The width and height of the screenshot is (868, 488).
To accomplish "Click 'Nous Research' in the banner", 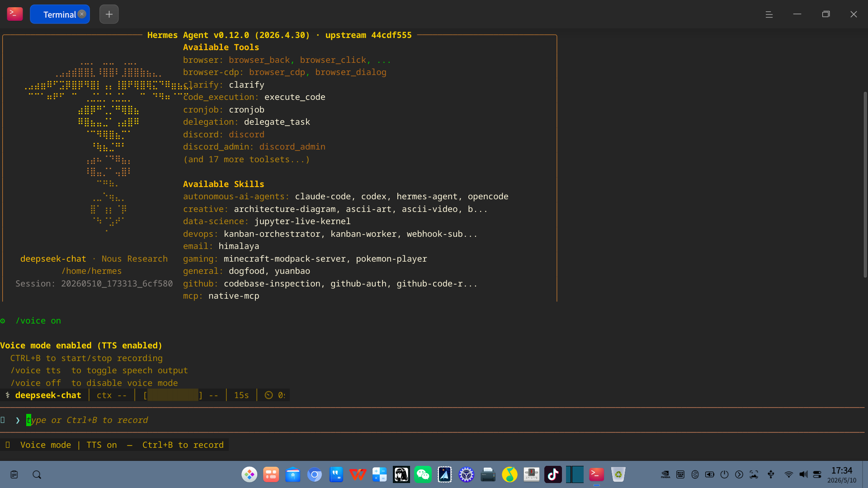I will tap(135, 259).
